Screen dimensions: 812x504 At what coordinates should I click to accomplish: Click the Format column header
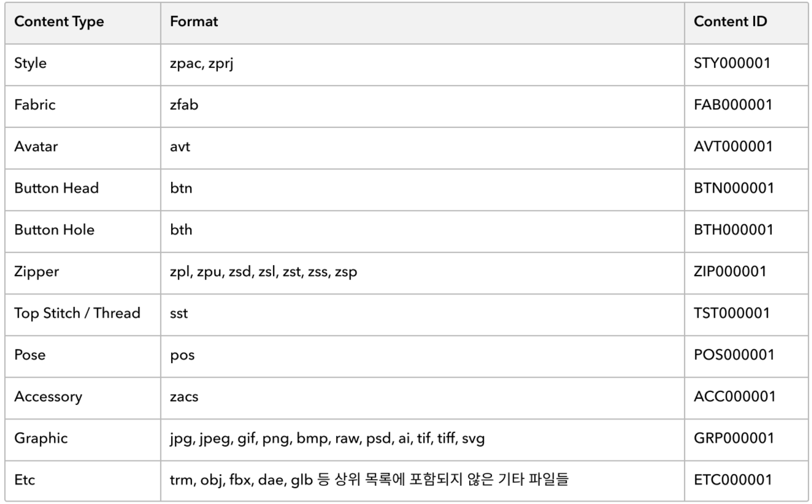(x=194, y=21)
